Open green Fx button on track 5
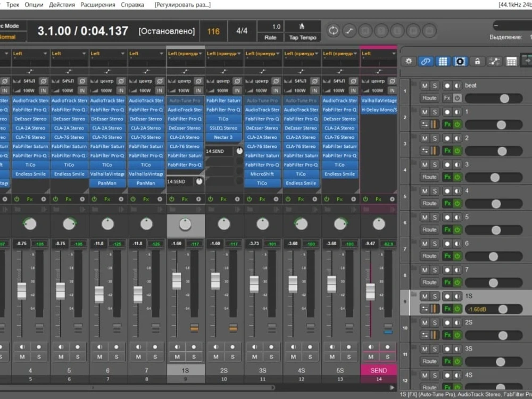This screenshot has width=532, height=399. 447,230
